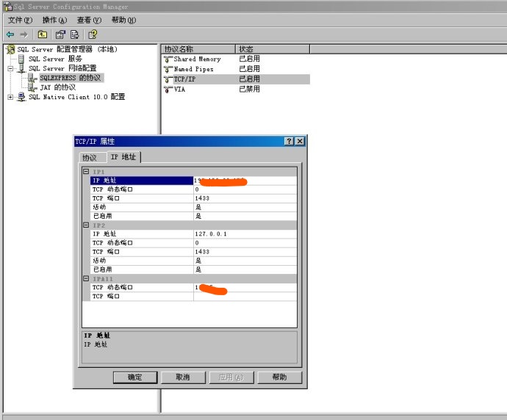Expand the SQL Native Client 10.0 node
Viewport: 507px width, 420px height.
tap(10, 97)
